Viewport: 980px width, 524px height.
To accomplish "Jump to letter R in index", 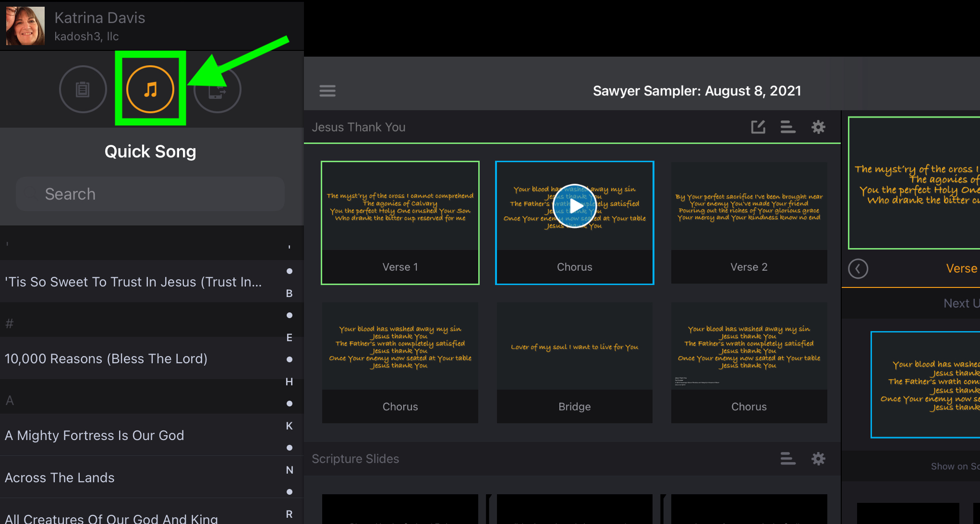I will click(289, 514).
